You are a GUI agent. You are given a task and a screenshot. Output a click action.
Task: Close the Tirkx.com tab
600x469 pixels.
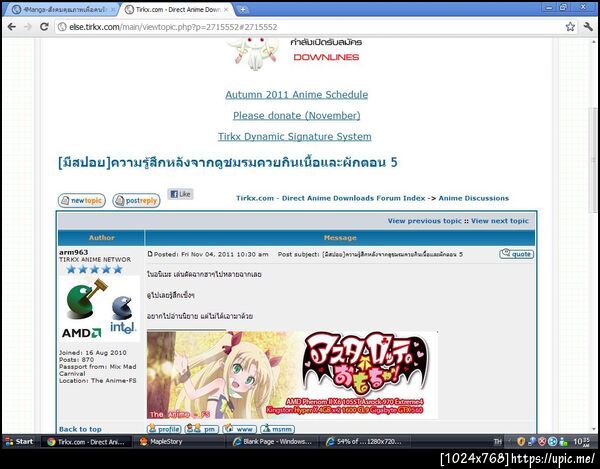[226, 9]
